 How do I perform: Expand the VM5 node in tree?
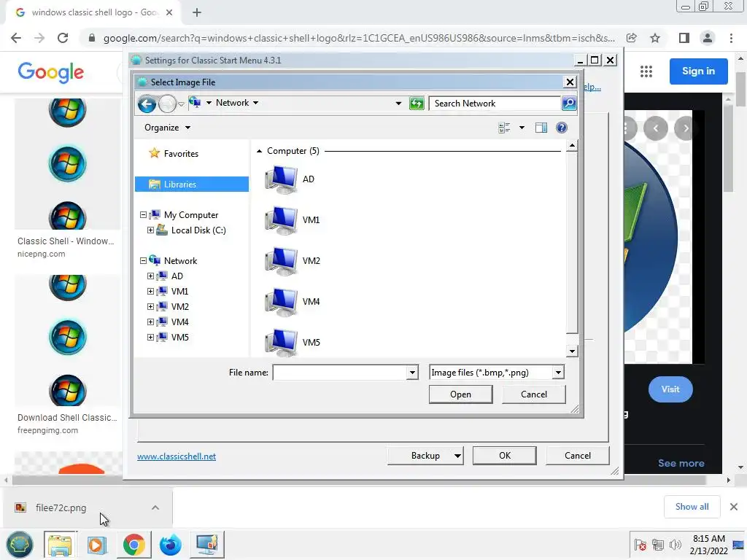click(150, 337)
